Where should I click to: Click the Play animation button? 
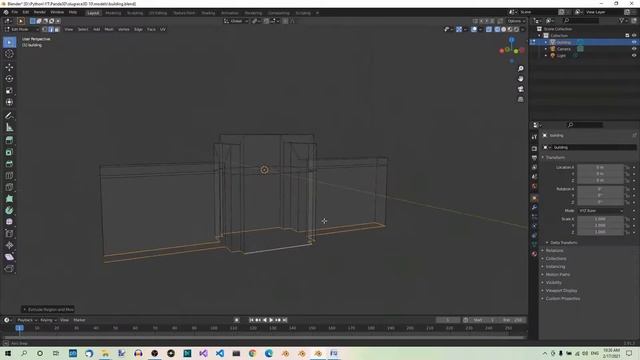click(271, 320)
